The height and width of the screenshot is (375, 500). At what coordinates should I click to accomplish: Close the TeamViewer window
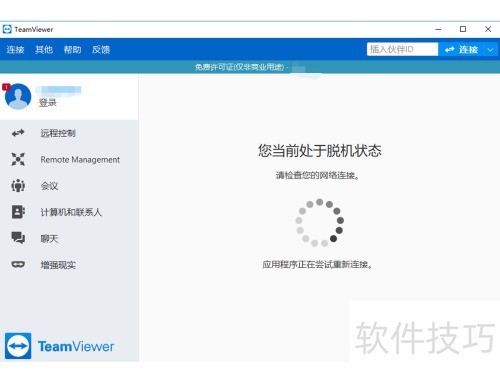click(x=488, y=29)
